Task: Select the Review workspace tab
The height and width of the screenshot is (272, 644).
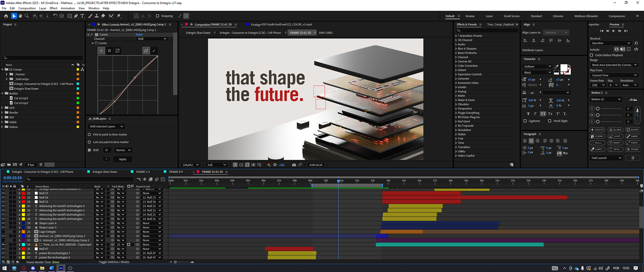Action: (x=470, y=16)
